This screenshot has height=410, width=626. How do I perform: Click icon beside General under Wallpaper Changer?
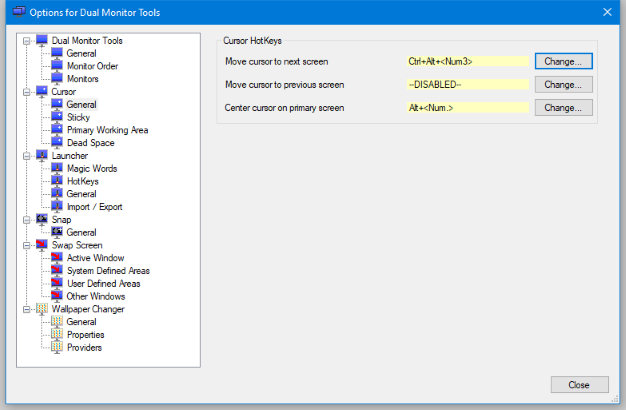pyautogui.click(x=57, y=321)
